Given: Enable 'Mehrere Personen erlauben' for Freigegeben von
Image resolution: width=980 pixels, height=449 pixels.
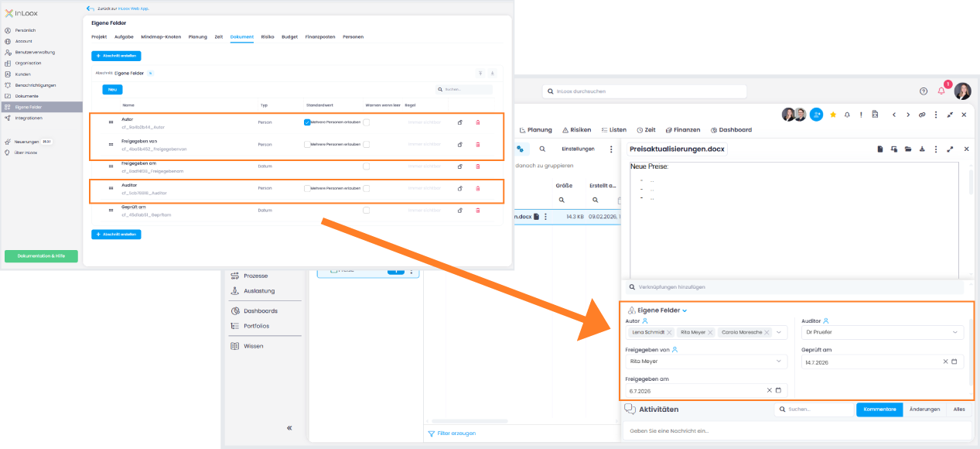Looking at the screenshot, I should click(307, 144).
